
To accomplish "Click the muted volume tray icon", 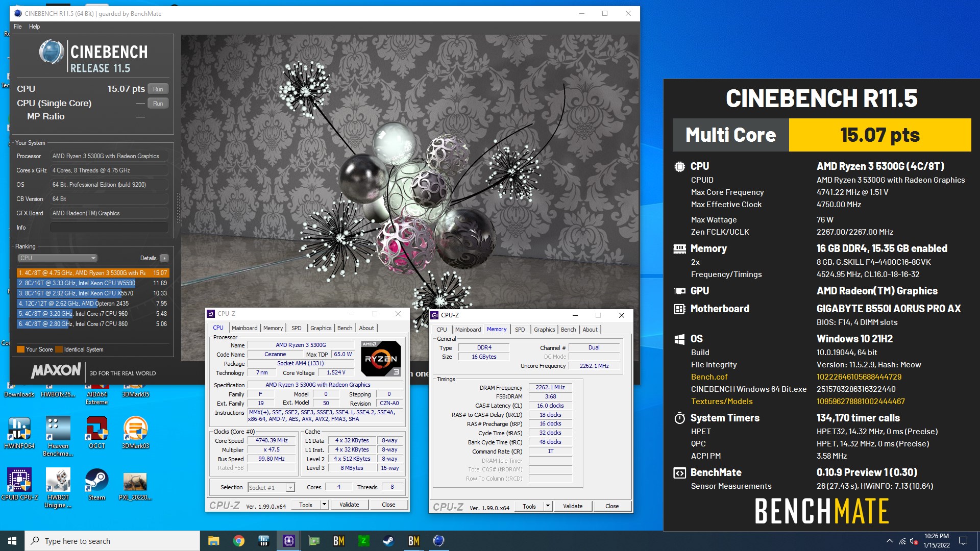I will pyautogui.click(x=914, y=541).
